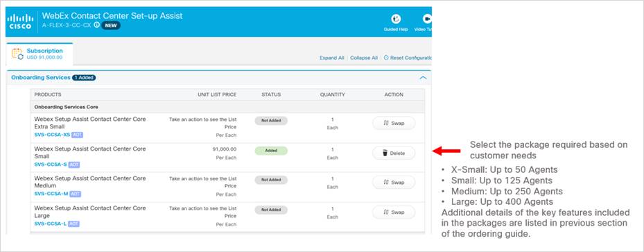Click Added status of Core Small

point(271,151)
